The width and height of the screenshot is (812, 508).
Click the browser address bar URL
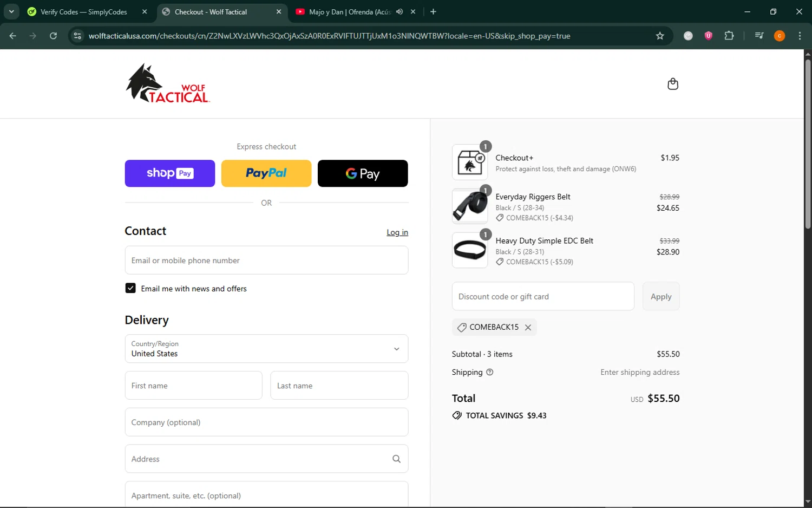pyautogui.click(x=329, y=36)
